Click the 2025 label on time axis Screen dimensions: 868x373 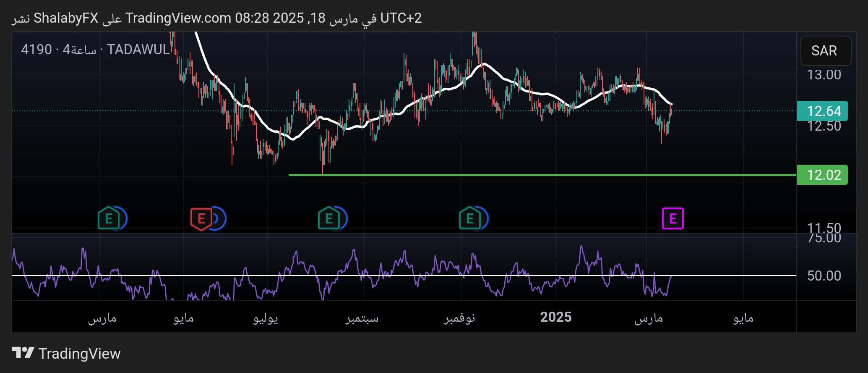(555, 317)
